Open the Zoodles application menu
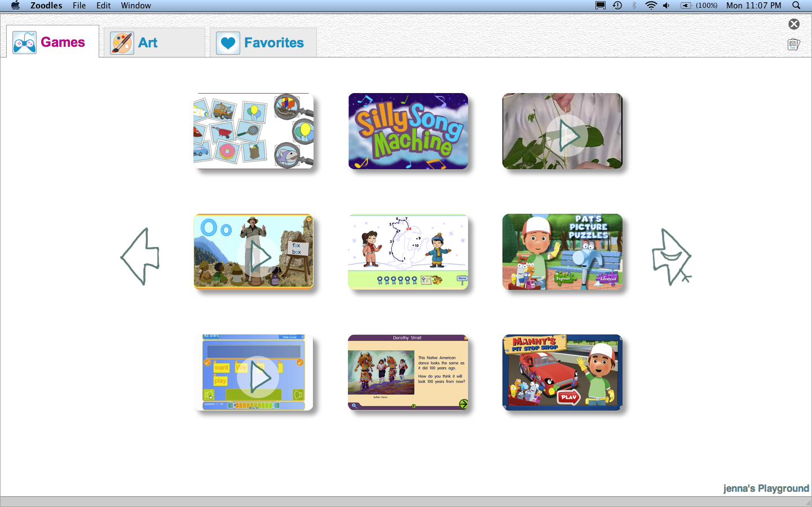 [46, 6]
